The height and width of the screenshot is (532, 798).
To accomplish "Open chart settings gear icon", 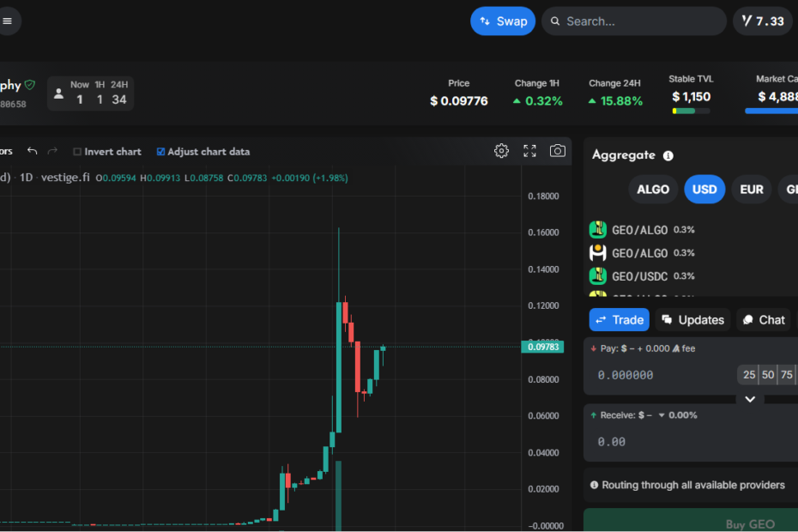I will pyautogui.click(x=502, y=151).
